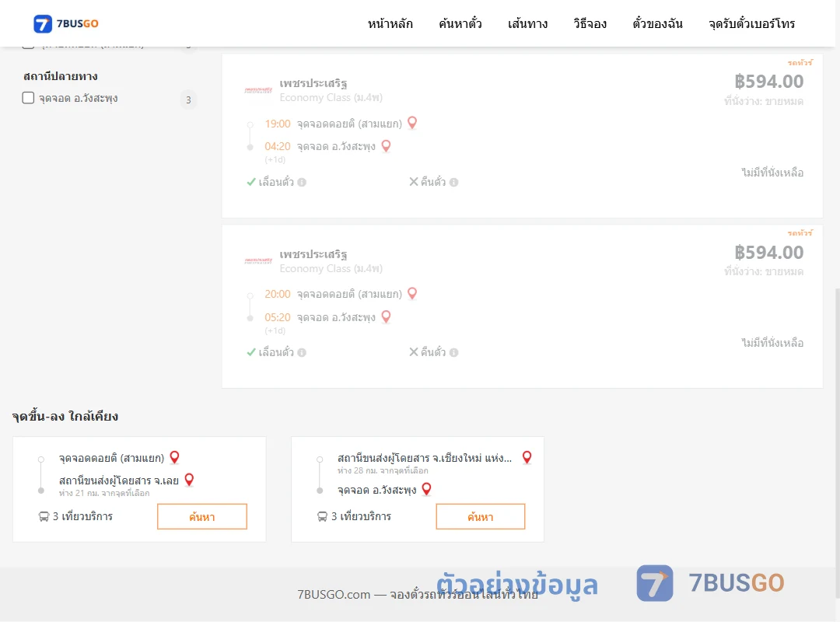
Task: Open the จุดรับตั๋วเบอร์โทร menu item
Action: click(x=751, y=23)
